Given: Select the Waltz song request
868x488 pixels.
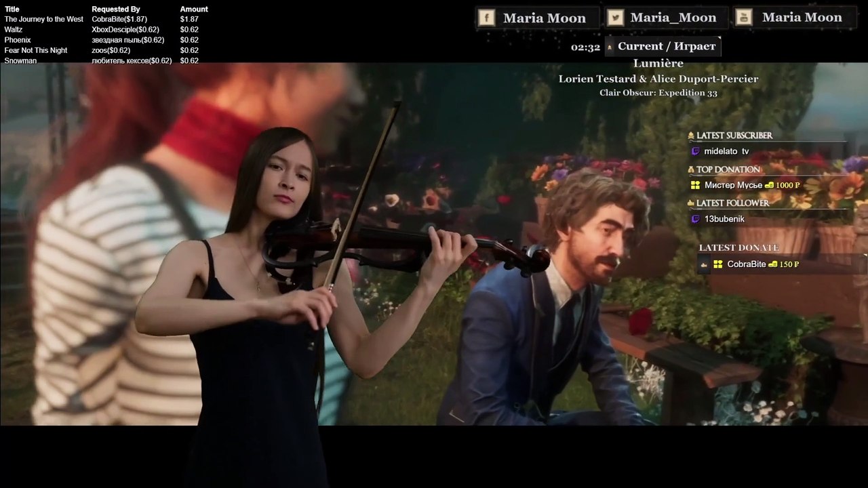Looking at the screenshot, I should tap(14, 30).
